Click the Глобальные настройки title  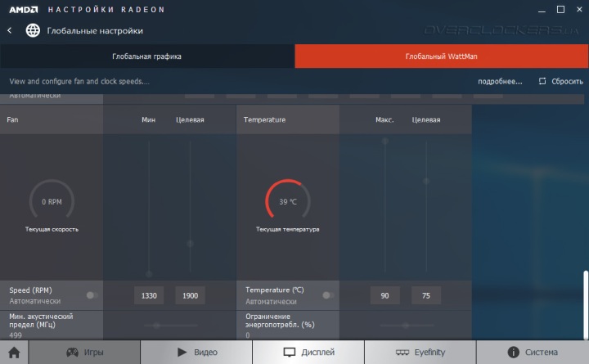[95, 31]
